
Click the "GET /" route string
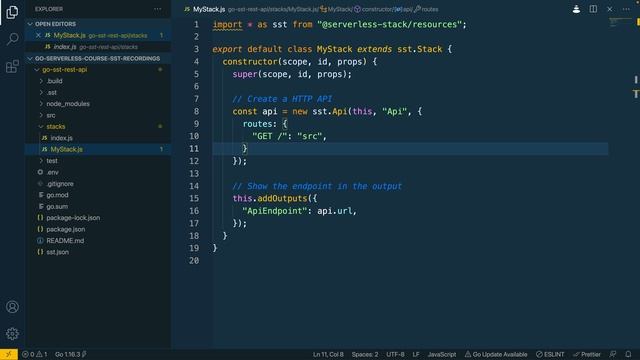(x=270, y=136)
